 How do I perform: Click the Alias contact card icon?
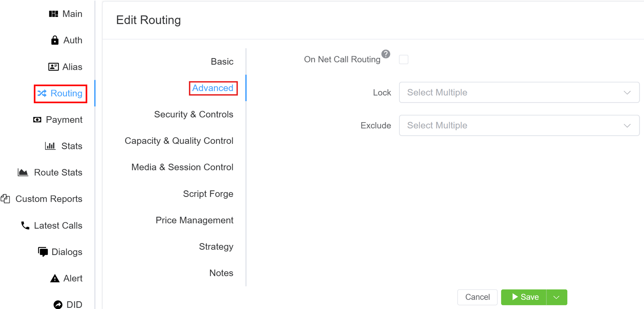coord(53,67)
